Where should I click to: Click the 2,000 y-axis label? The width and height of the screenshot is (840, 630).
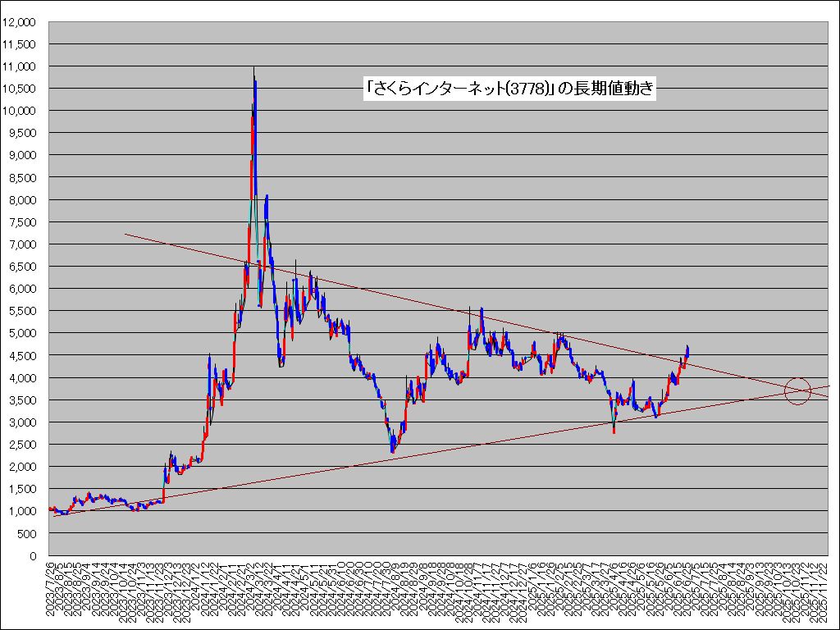point(22,467)
